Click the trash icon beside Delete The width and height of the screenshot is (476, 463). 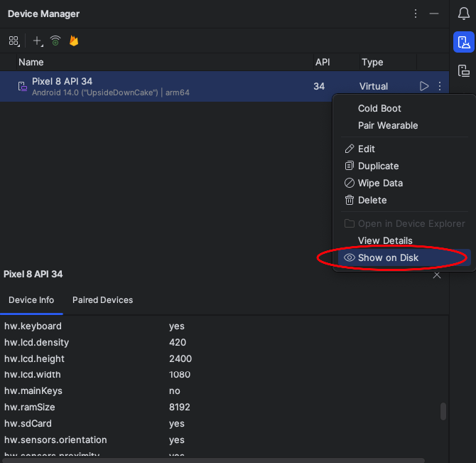350,201
